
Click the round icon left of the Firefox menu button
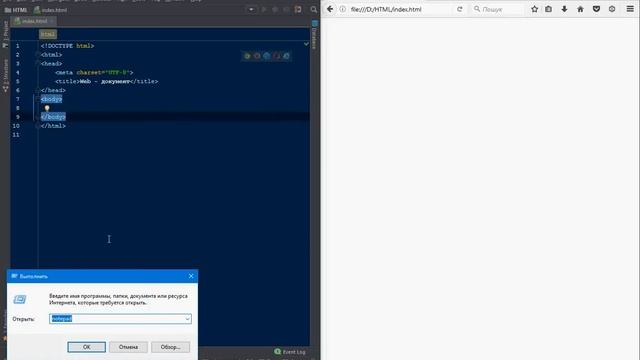pyautogui.click(x=612, y=9)
